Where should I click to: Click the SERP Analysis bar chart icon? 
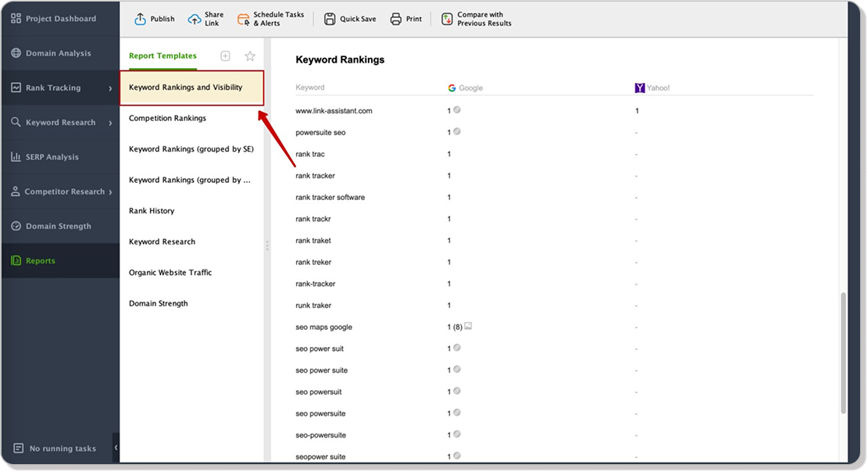16,157
